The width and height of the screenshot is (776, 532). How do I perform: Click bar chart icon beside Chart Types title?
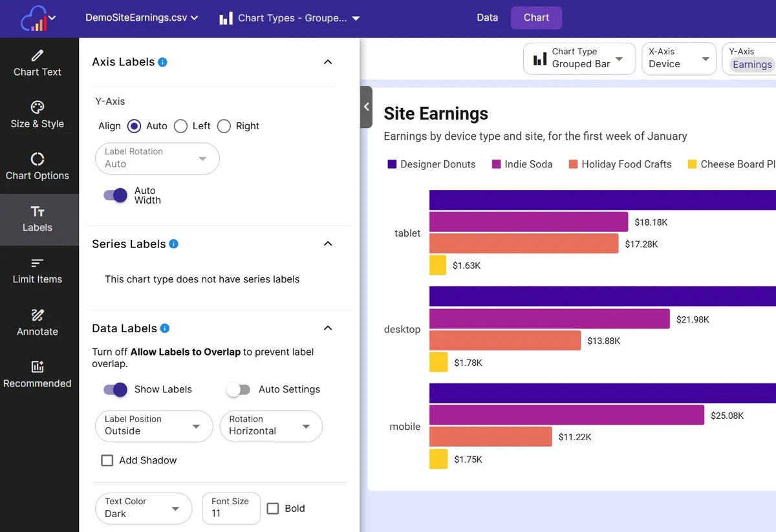(x=226, y=18)
